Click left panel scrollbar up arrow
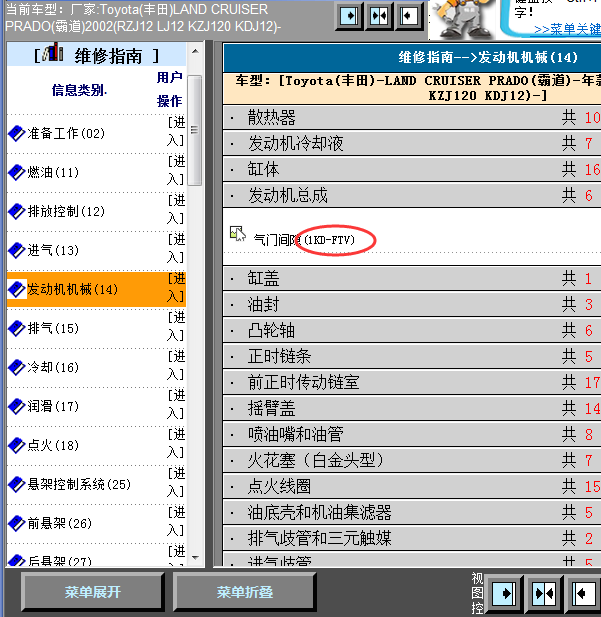The width and height of the screenshot is (601, 617). coord(195,52)
